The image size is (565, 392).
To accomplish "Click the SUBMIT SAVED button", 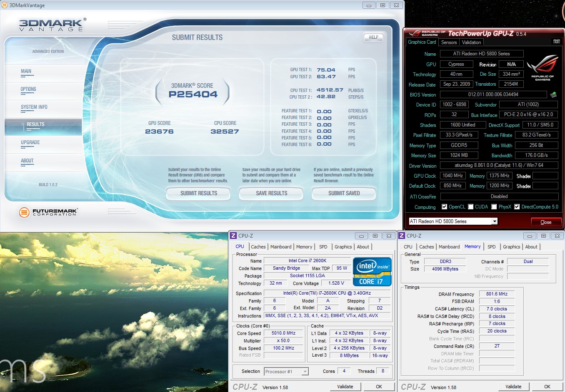I will coord(344,193).
